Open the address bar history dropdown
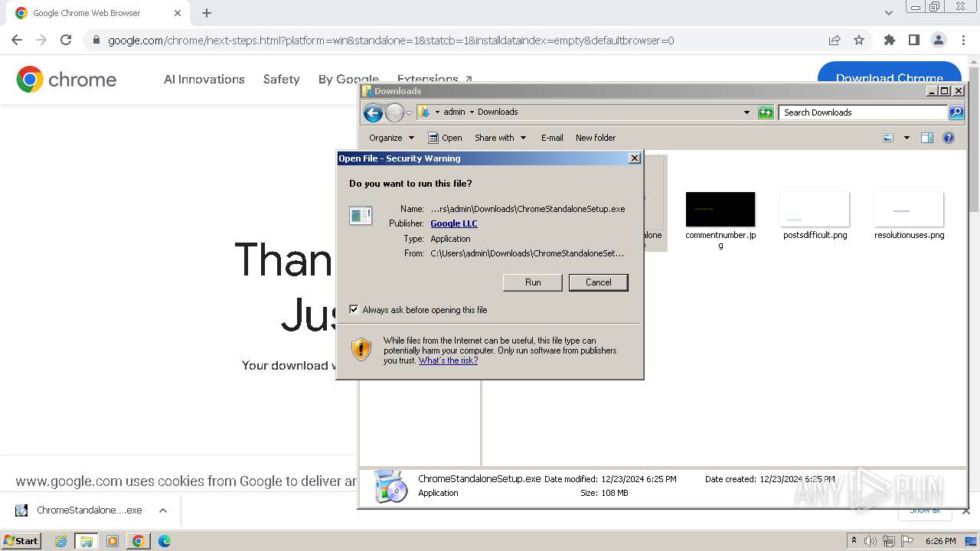Viewport: 980px width, 551px height. [x=746, y=112]
